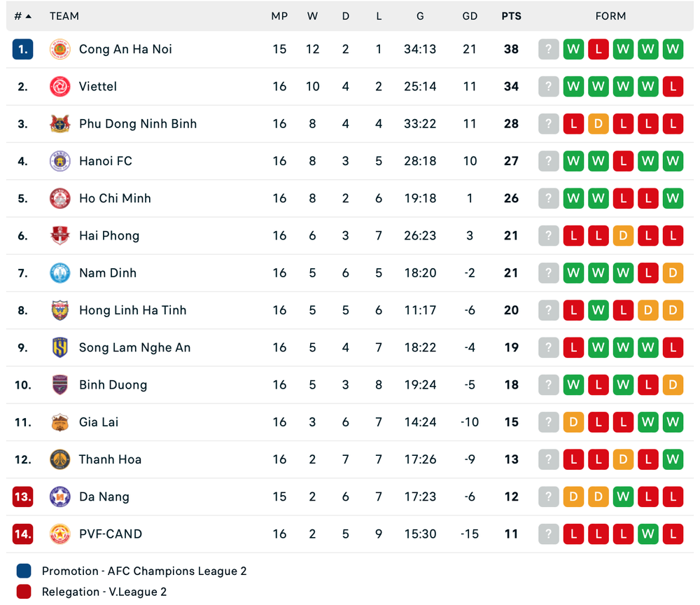Click Da Nang's pending match indicator

[x=548, y=496]
